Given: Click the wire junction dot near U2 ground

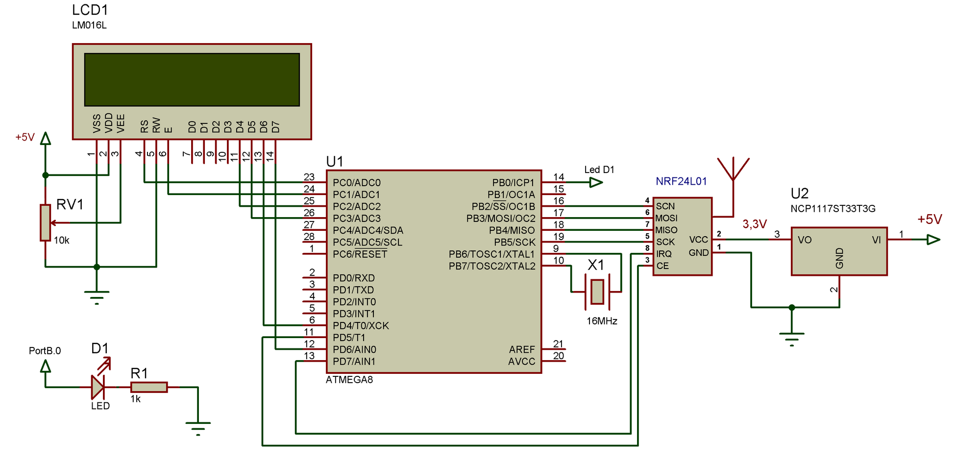Looking at the screenshot, I should 792,308.
